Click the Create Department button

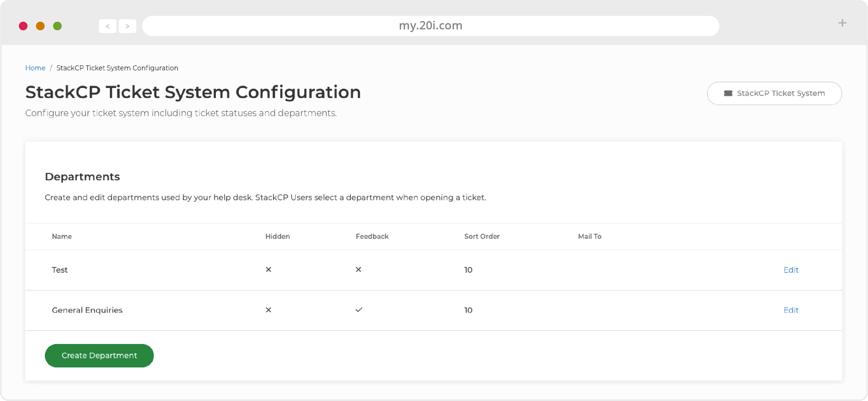click(99, 356)
